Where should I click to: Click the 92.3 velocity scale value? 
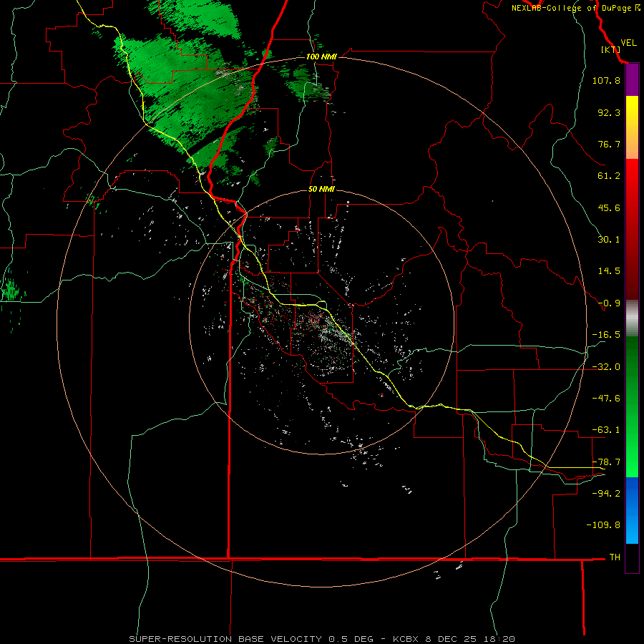click(609, 112)
